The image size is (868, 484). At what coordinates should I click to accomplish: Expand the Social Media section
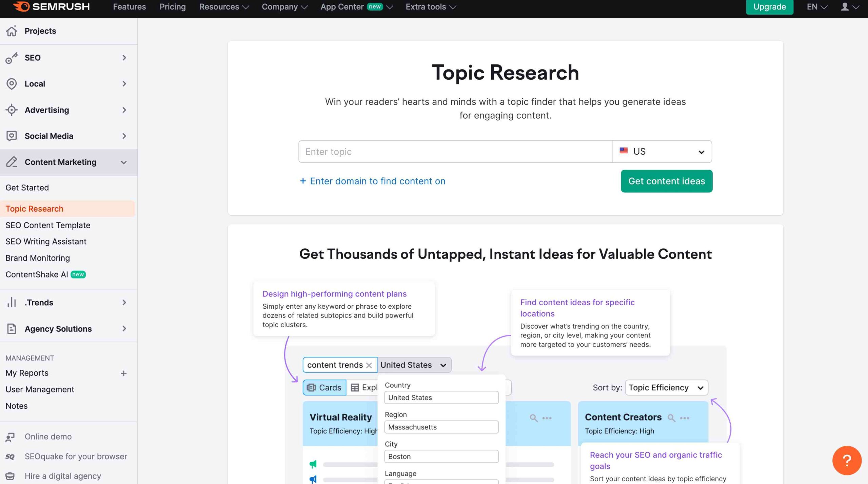click(124, 136)
